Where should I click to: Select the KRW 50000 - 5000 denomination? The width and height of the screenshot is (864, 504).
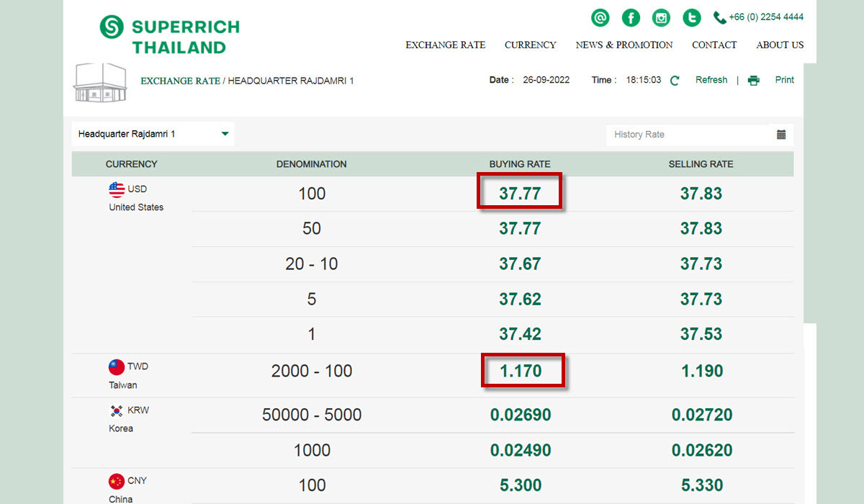pos(312,415)
